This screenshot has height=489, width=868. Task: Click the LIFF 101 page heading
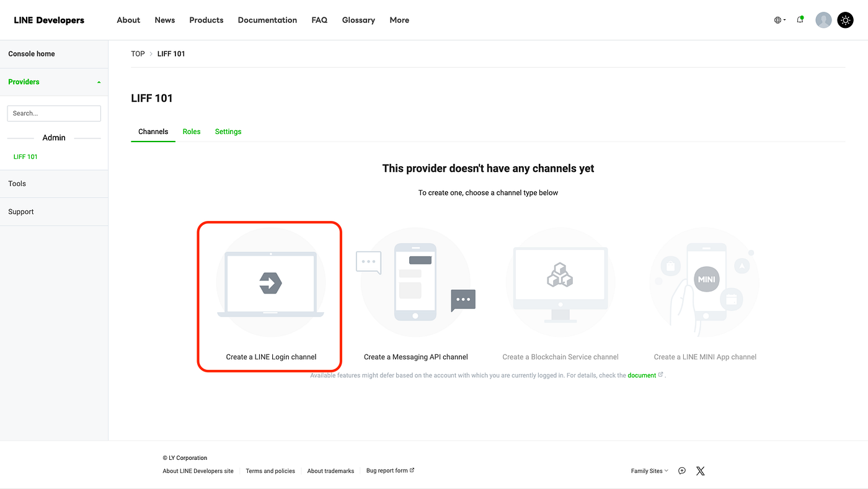pos(152,98)
